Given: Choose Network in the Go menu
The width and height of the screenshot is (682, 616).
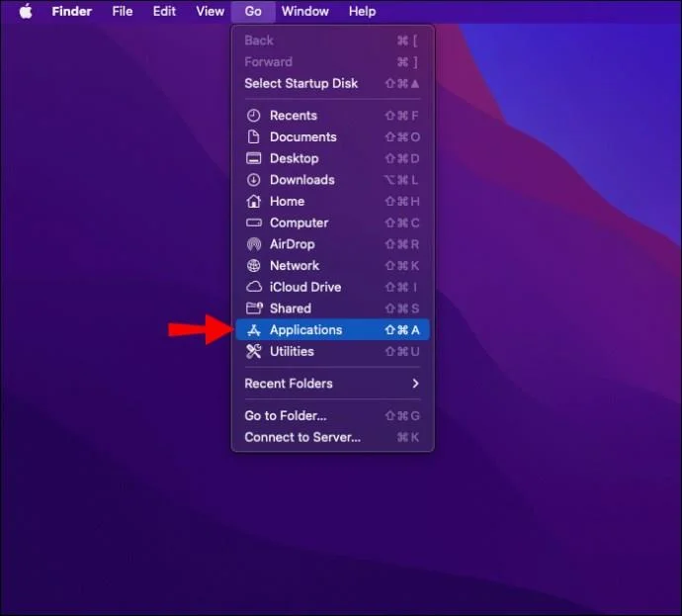Looking at the screenshot, I should click(x=333, y=265).
